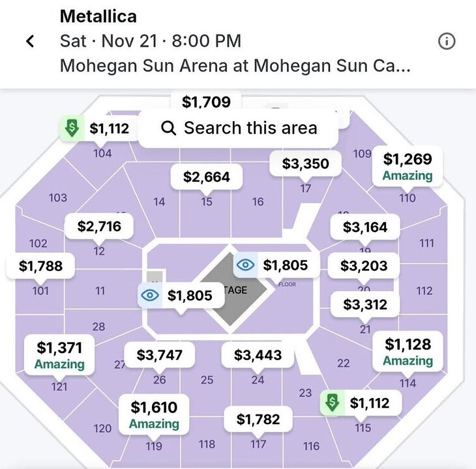Select the $1,371 Amazing deal for section 121

pos(59,354)
